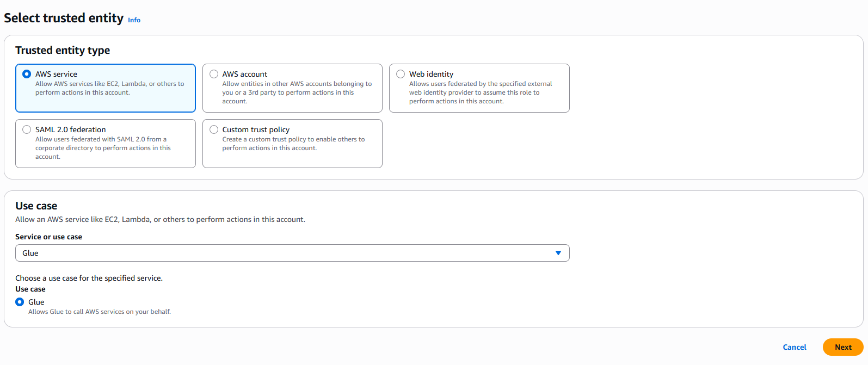This screenshot has height=365, width=868.
Task: Click the 'Allows Glue to call AWS services' description
Action: (x=100, y=312)
